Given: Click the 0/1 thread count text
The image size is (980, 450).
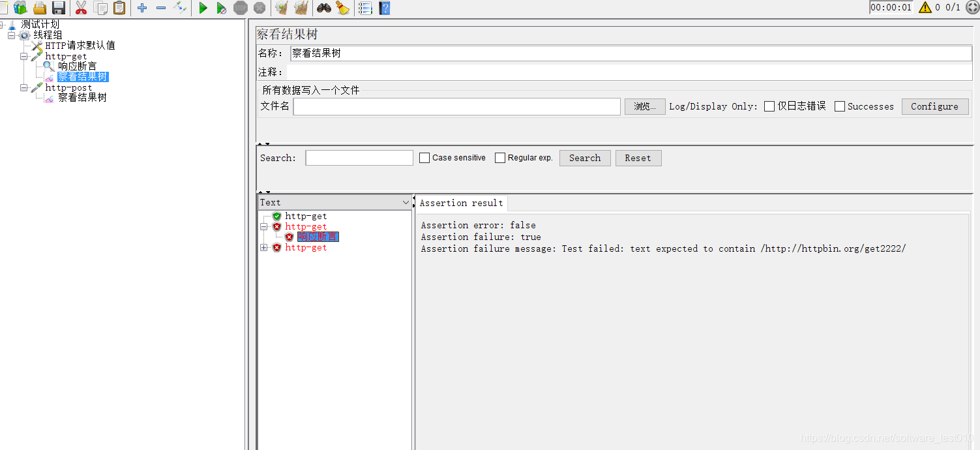Looking at the screenshot, I should (953, 7).
